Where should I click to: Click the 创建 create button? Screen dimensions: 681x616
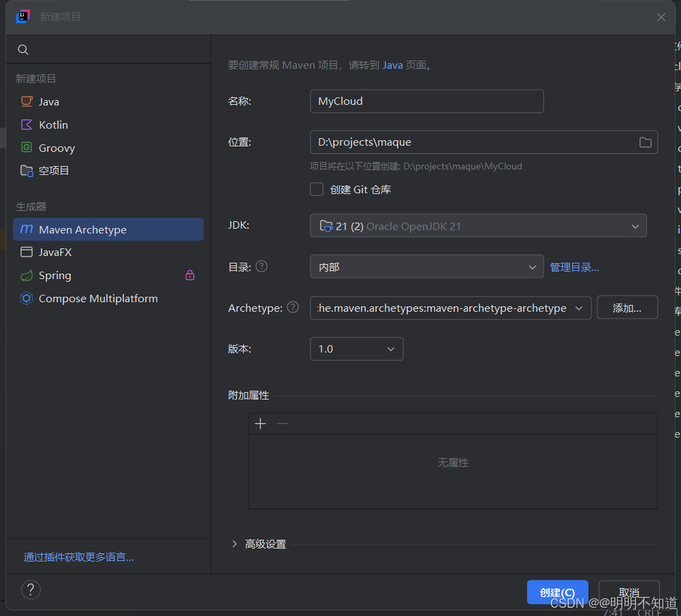[x=557, y=592]
